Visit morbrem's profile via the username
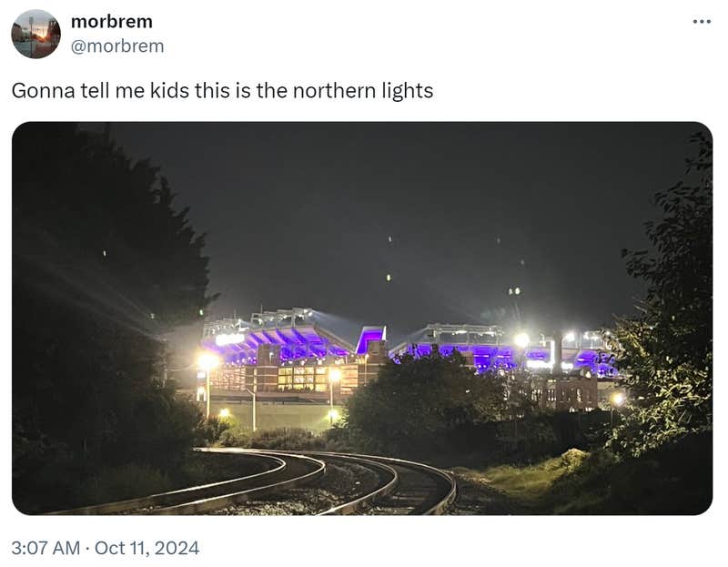728x567 pixels. (x=117, y=43)
